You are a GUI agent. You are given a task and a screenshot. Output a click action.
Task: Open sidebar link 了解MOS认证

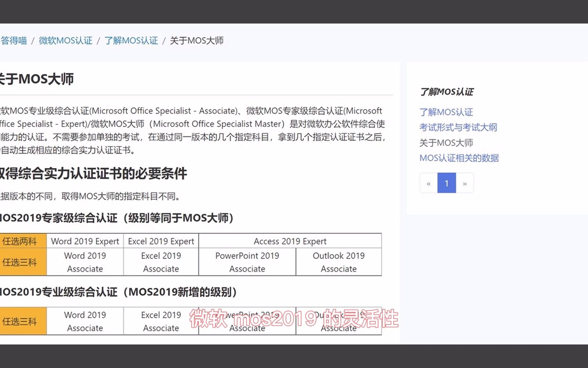(x=446, y=112)
